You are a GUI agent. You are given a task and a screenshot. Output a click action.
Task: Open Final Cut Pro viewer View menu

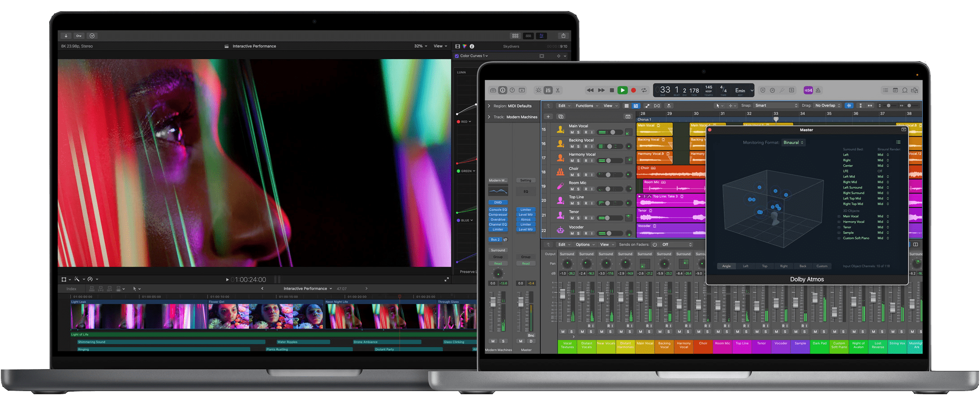(440, 46)
